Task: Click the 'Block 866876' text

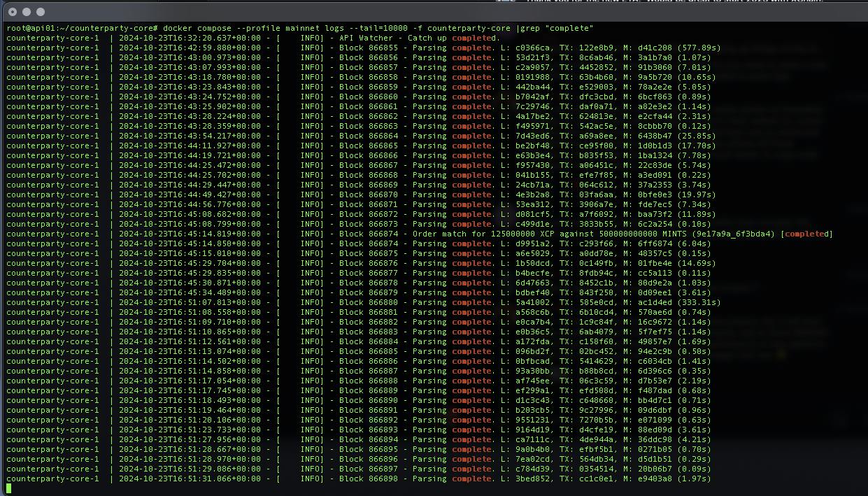Action: coord(369,263)
